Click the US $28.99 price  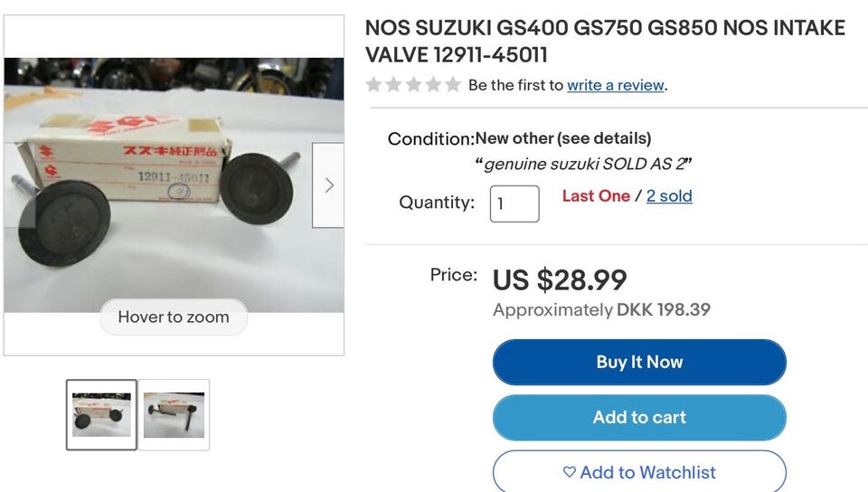click(560, 279)
